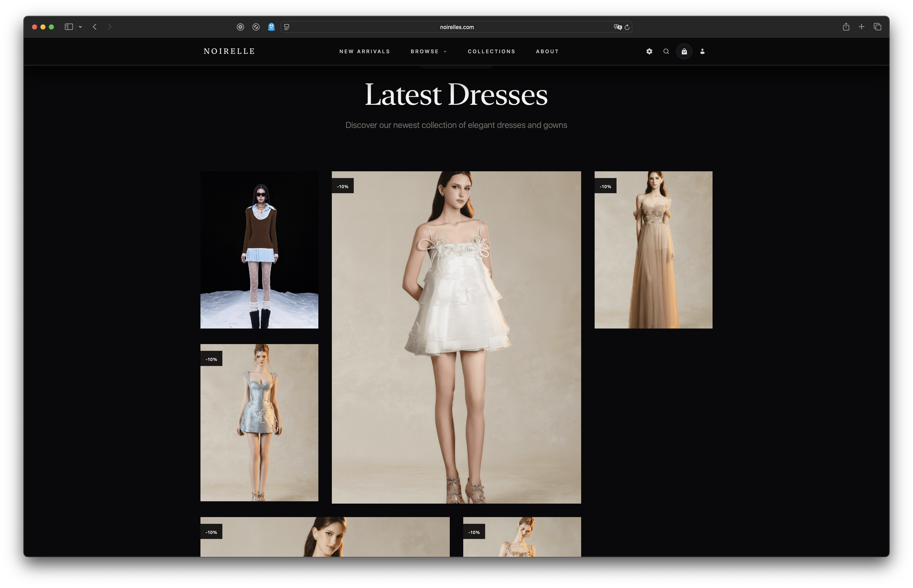Open the sidebar options chevron

tap(80, 27)
